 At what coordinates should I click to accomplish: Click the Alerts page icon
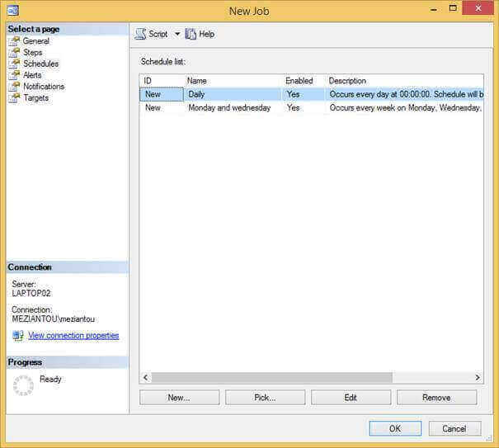(14, 75)
